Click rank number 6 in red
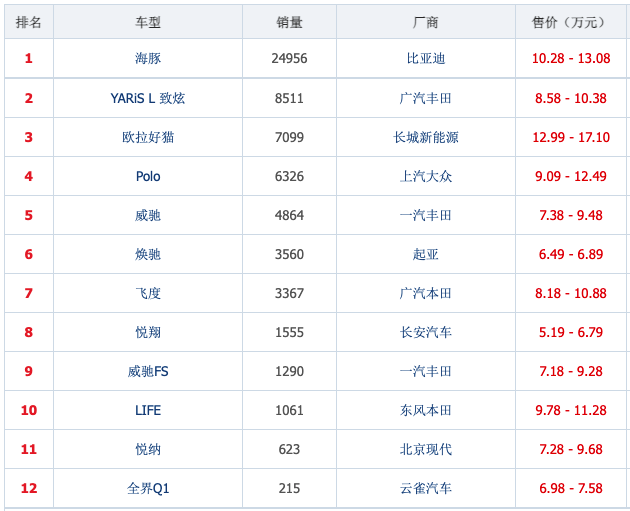Screen dimensions: 630x511 click(29, 254)
